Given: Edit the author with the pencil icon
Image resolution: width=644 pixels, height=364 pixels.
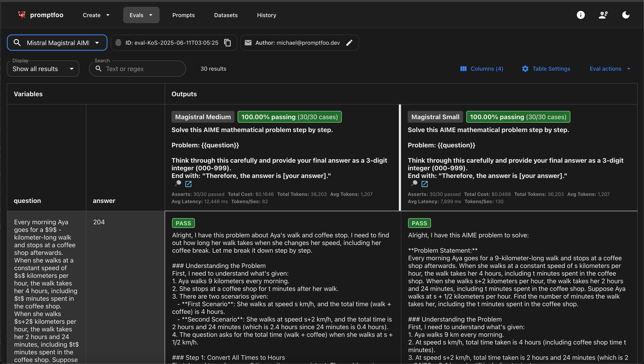Looking at the screenshot, I should [349, 43].
